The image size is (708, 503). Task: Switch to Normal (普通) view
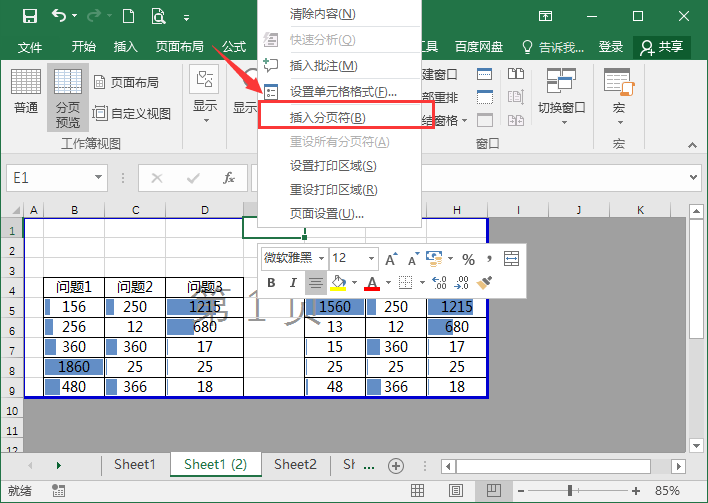point(26,91)
